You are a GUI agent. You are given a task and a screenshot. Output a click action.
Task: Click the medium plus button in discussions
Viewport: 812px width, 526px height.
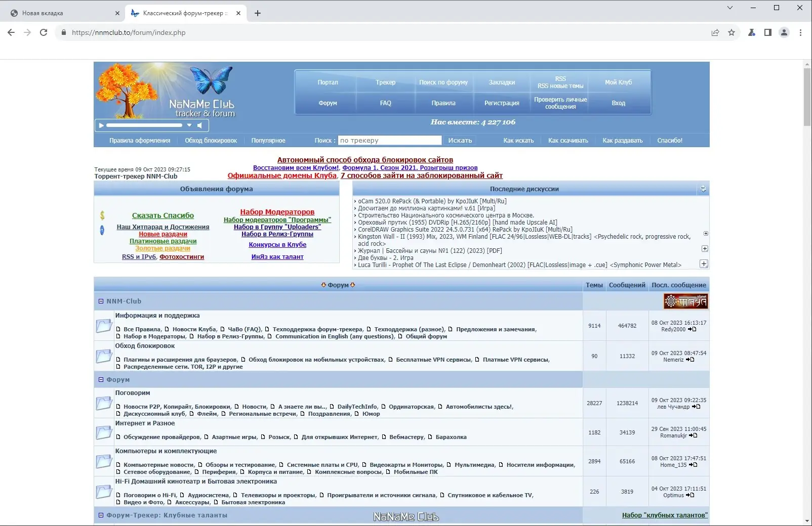[705, 249]
